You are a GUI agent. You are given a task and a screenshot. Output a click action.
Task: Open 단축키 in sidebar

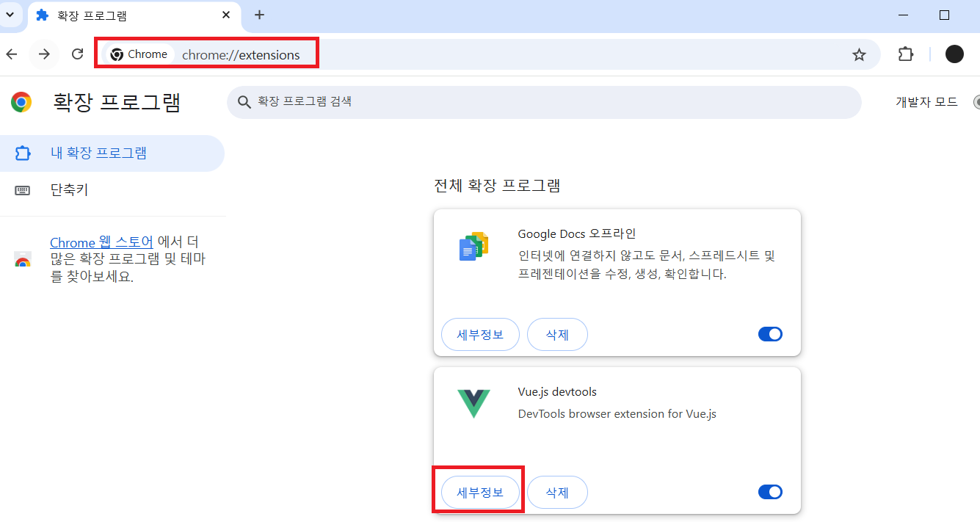(112, 190)
